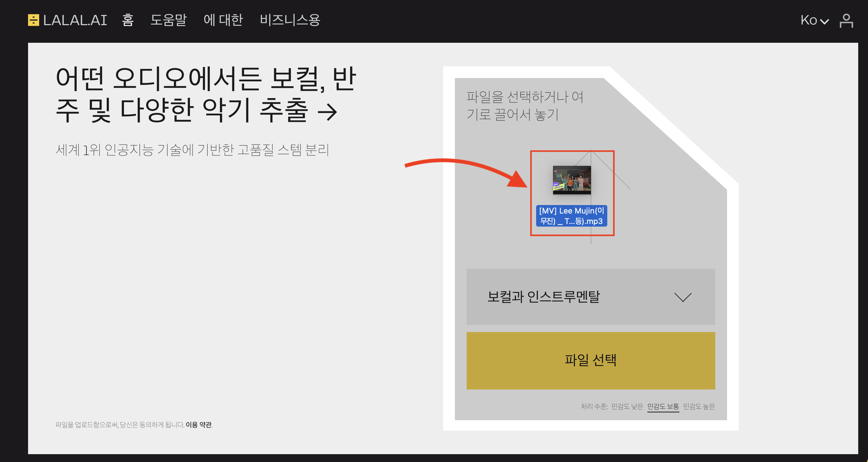Click the yellow LALAL.AI logo icon
This screenshot has width=868, height=462.
[33, 20]
